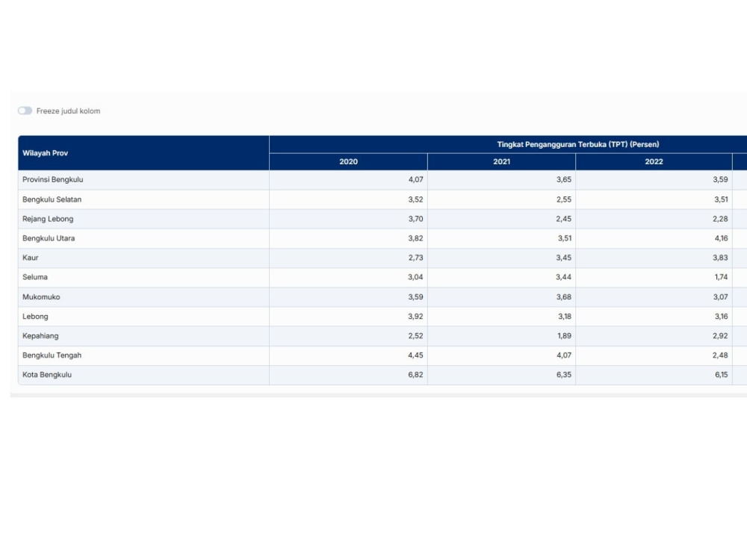The height and width of the screenshot is (560, 747).
Task: Click the Kota Bengkulu row label
Action: (x=47, y=375)
